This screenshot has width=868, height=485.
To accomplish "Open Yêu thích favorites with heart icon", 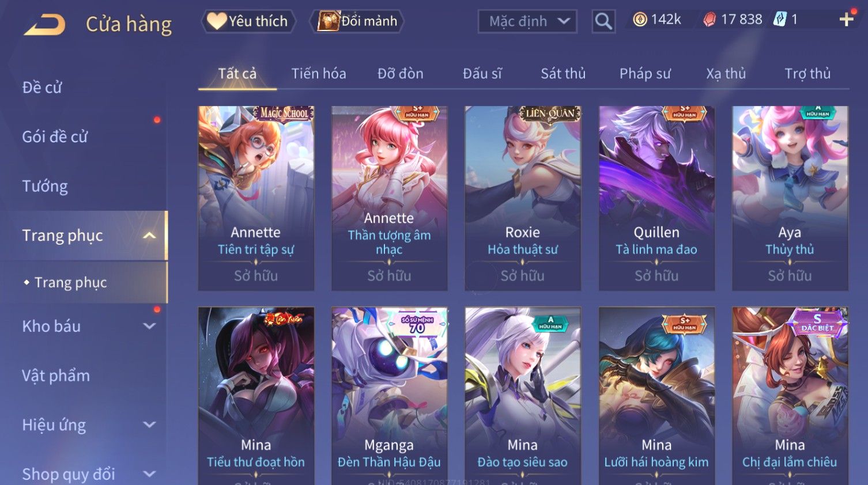I will (248, 21).
